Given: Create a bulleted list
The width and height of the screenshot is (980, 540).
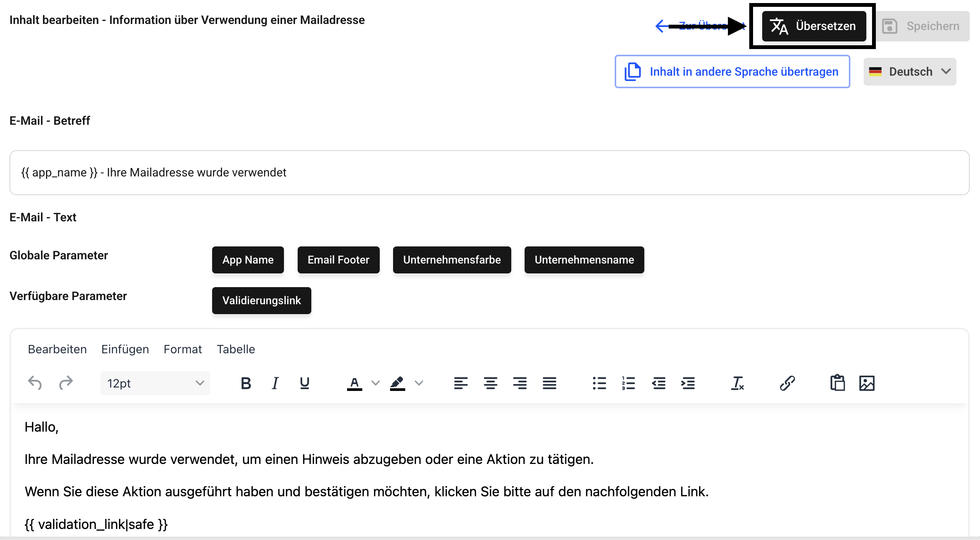Looking at the screenshot, I should click(x=599, y=383).
